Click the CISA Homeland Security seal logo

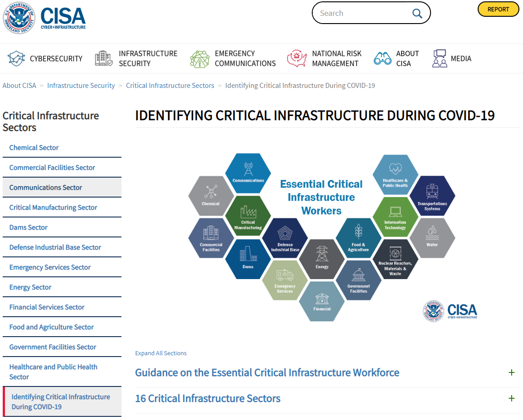pos(19,18)
